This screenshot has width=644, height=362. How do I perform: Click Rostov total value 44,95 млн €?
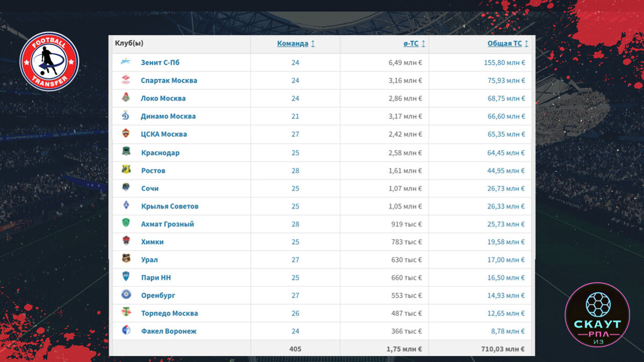(507, 171)
